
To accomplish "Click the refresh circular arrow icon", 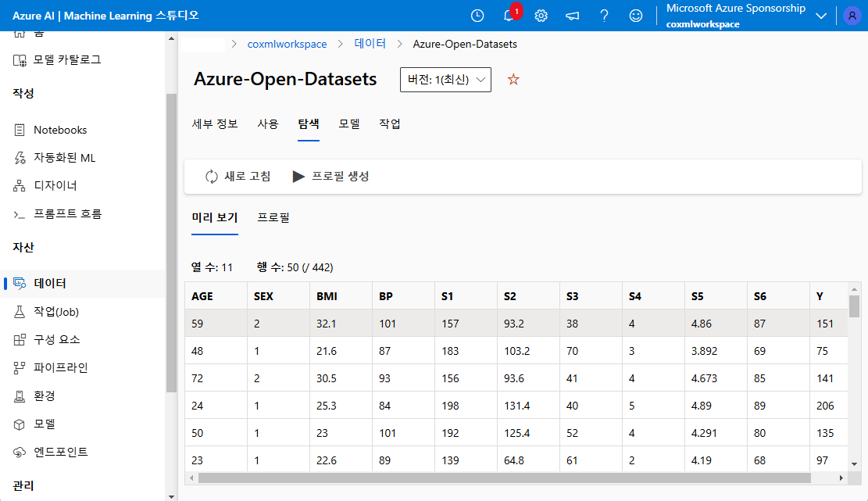I will (212, 177).
